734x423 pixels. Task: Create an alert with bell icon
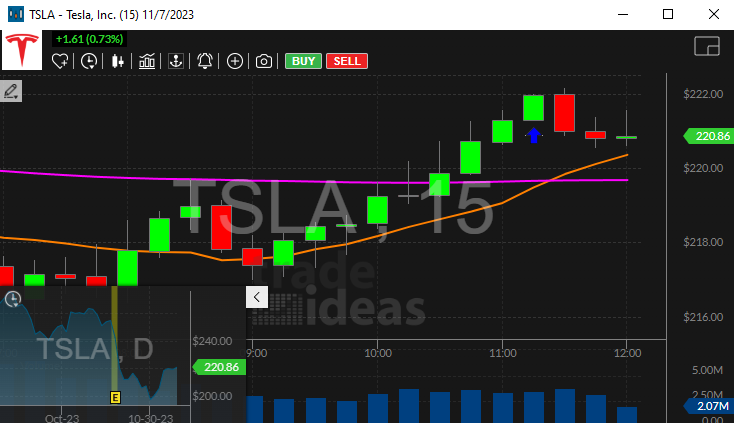pos(205,61)
